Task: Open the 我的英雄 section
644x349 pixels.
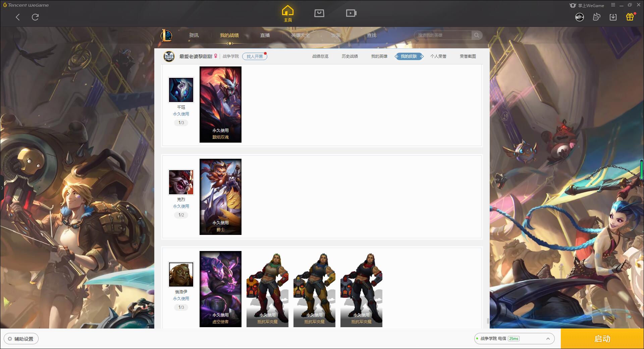Action: click(379, 56)
